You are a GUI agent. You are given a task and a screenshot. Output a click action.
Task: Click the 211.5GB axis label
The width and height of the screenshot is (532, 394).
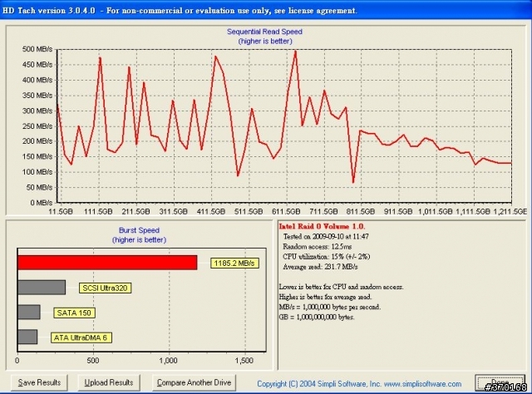click(x=136, y=211)
